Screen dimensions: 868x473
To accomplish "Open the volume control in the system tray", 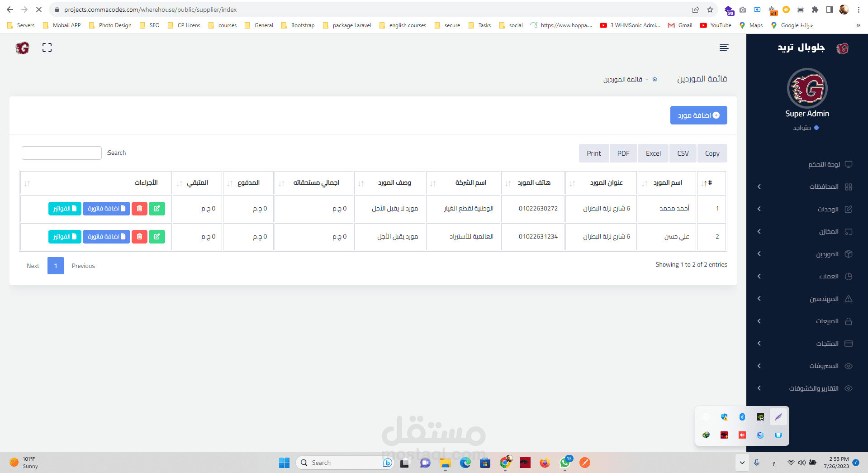I will (x=802, y=463).
